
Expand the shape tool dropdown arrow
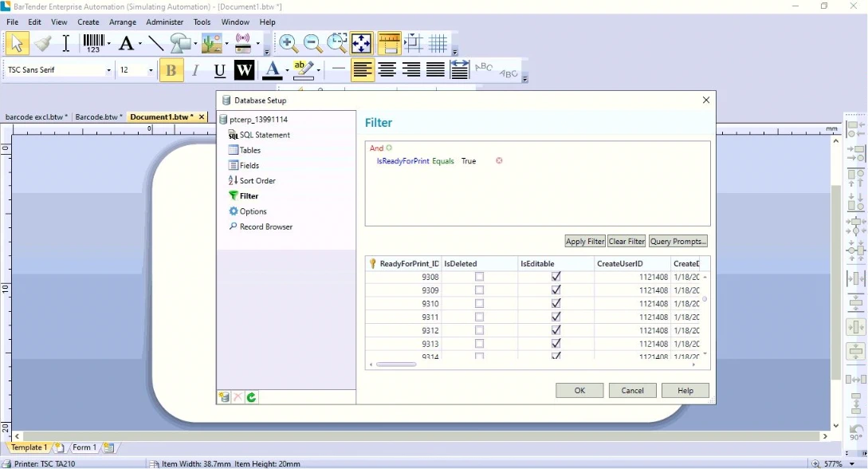(195, 43)
